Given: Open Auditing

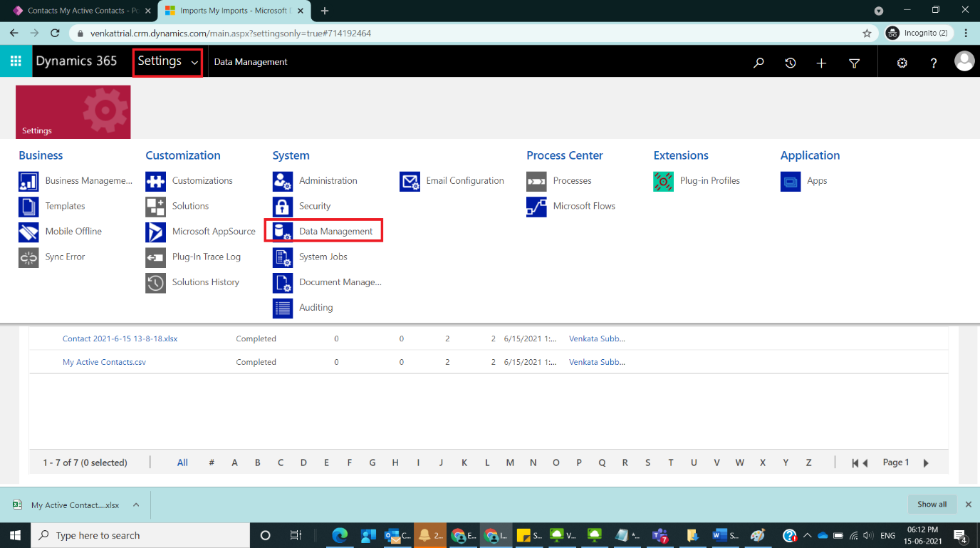Looking at the screenshot, I should click(316, 307).
